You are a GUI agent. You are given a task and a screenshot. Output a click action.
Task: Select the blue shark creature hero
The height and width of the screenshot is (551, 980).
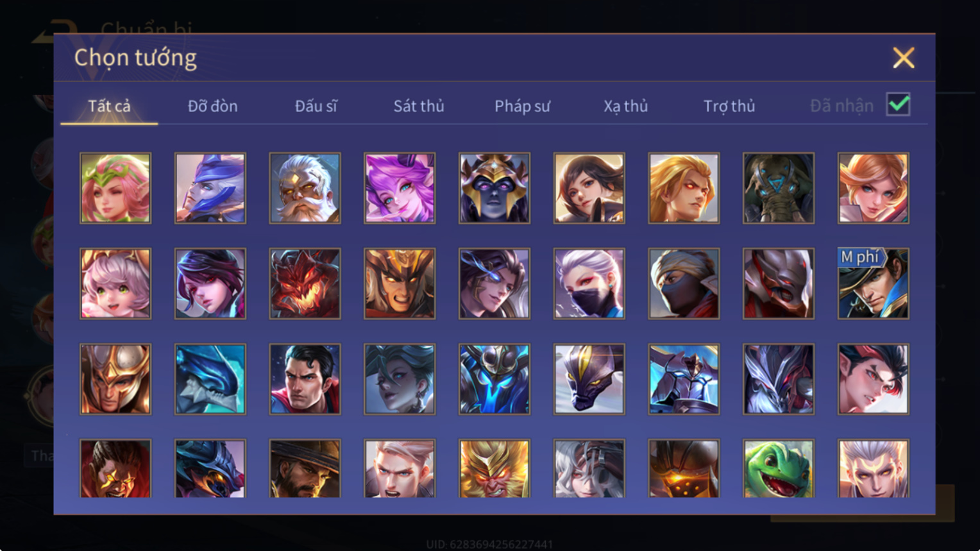210,379
